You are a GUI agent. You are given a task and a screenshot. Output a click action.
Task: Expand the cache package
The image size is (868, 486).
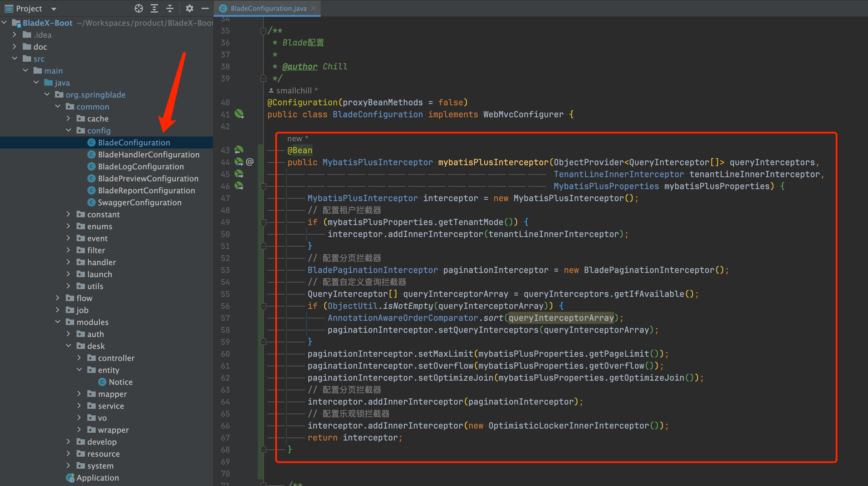click(x=68, y=118)
